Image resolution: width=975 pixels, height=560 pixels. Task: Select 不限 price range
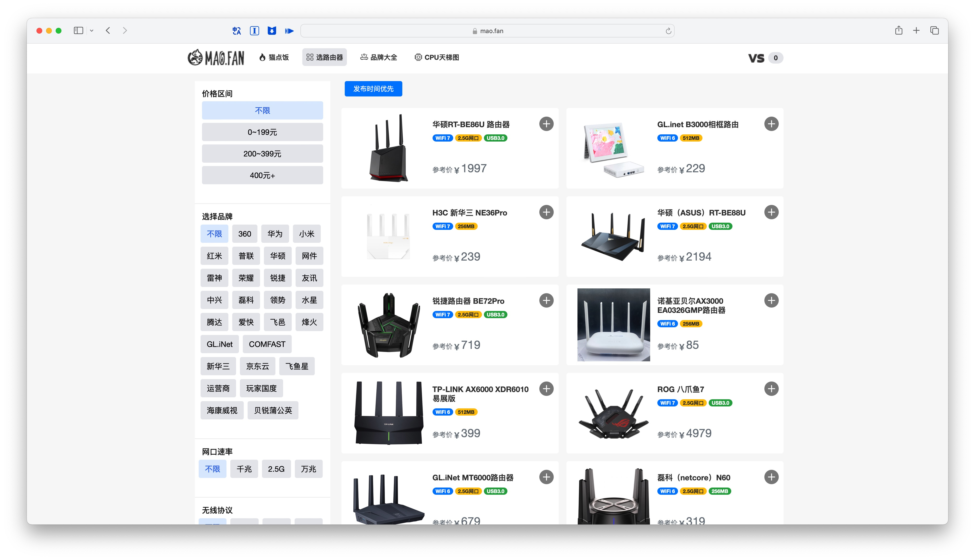point(262,110)
